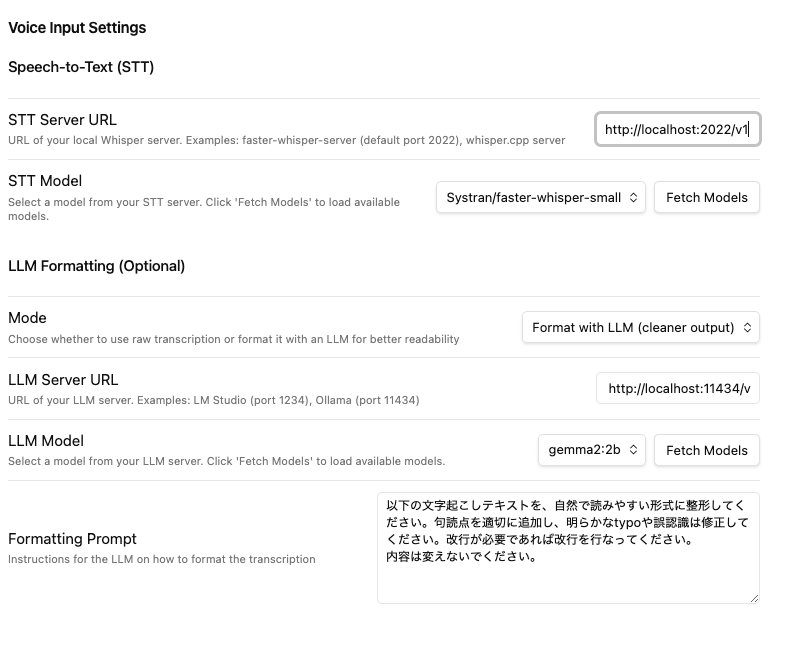Expand the Mode dropdown
The height and width of the screenshot is (649, 786).
pos(640,327)
